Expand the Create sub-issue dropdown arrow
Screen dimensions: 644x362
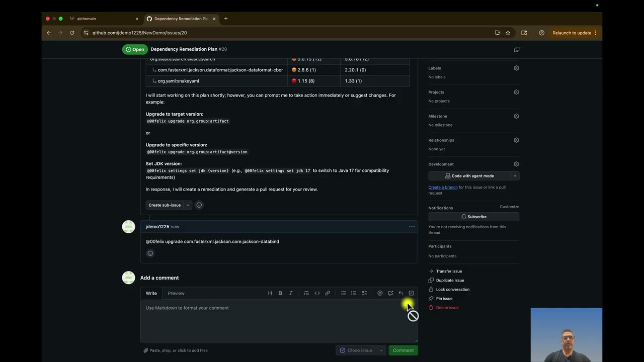(x=188, y=205)
